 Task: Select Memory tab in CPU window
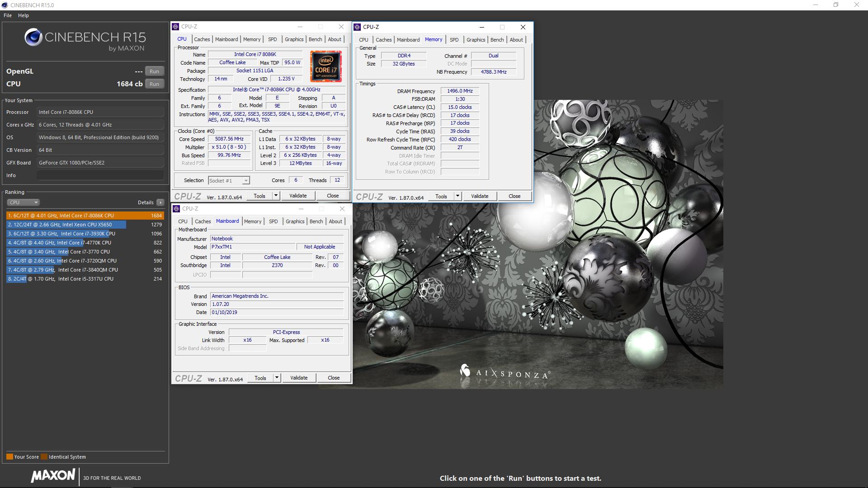[x=252, y=39]
